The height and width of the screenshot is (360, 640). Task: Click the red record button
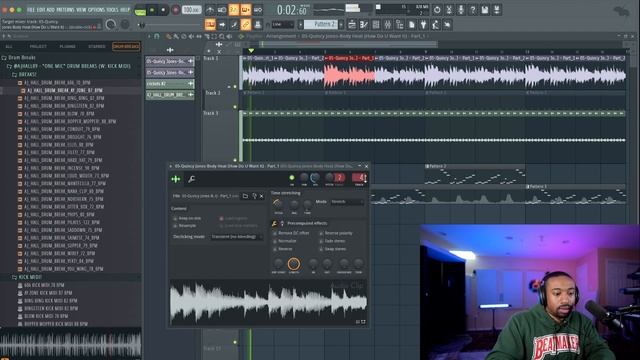click(x=176, y=10)
